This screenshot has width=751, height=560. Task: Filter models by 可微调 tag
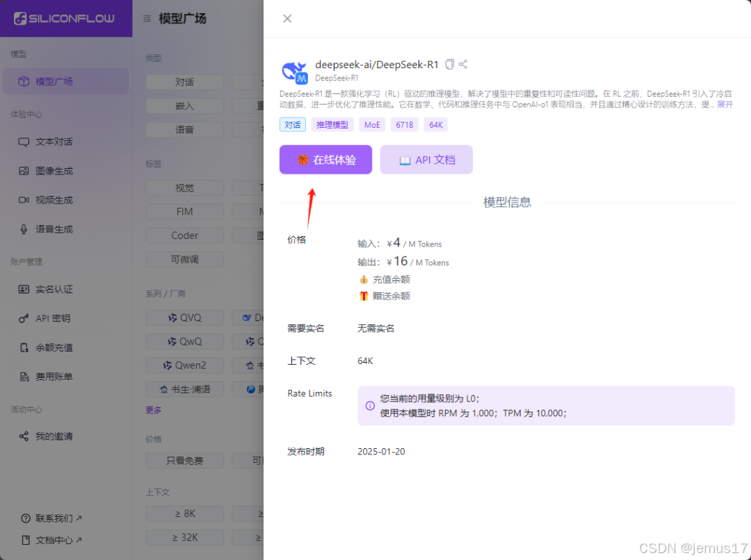click(x=184, y=259)
